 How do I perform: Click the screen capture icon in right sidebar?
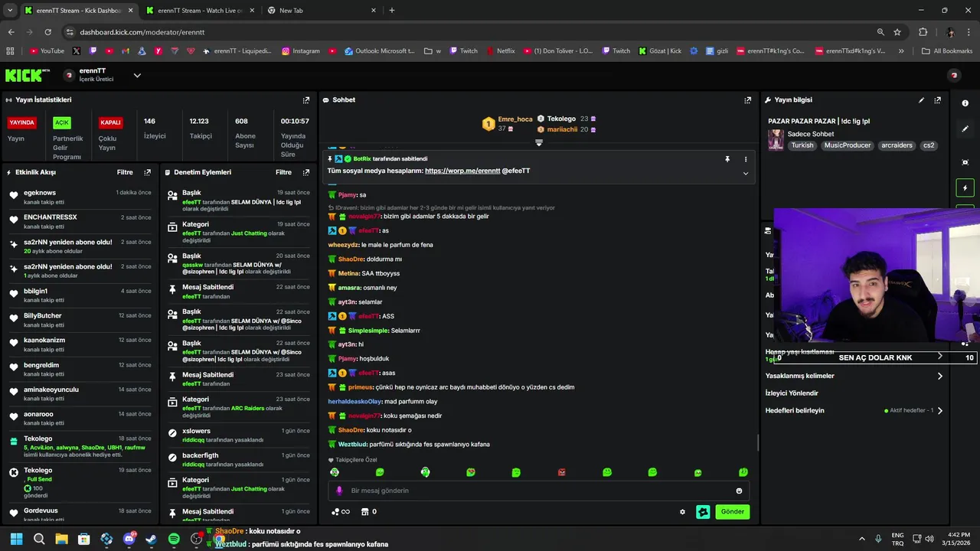tap(965, 162)
